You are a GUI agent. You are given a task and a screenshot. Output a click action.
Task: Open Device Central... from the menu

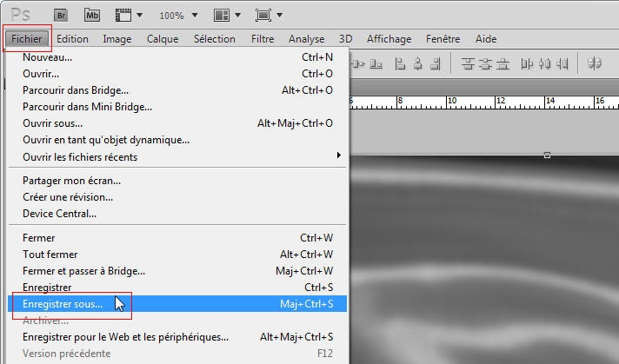177,214
